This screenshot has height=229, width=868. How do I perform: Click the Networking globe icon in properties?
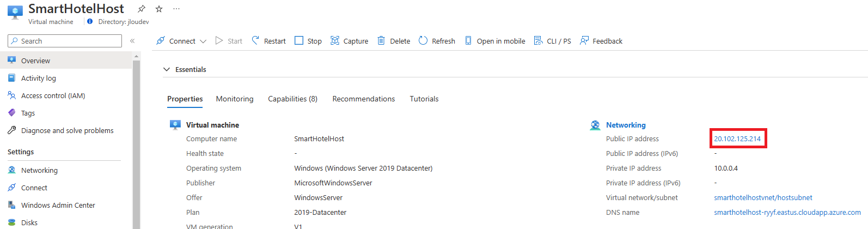click(595, 125)
